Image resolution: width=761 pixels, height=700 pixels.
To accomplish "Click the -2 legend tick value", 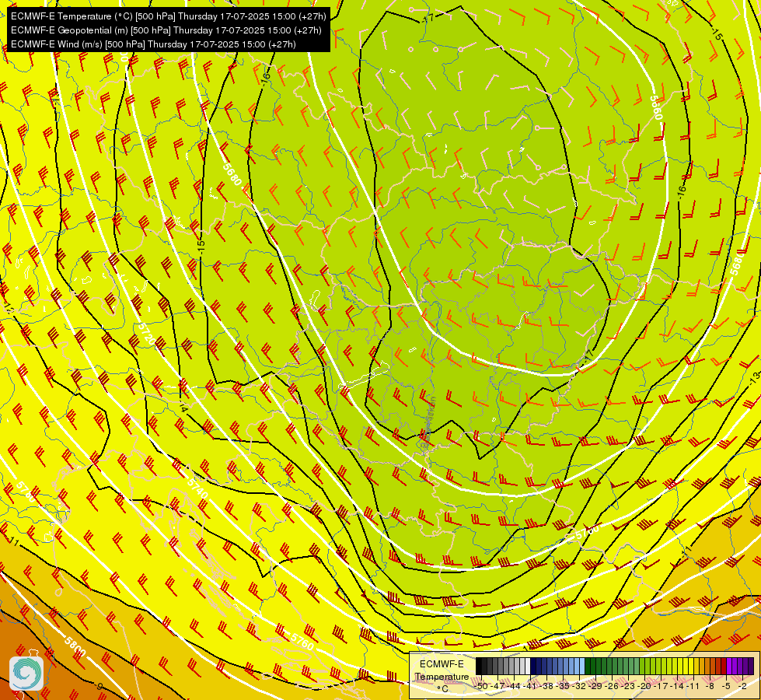I will click(742, 687).
